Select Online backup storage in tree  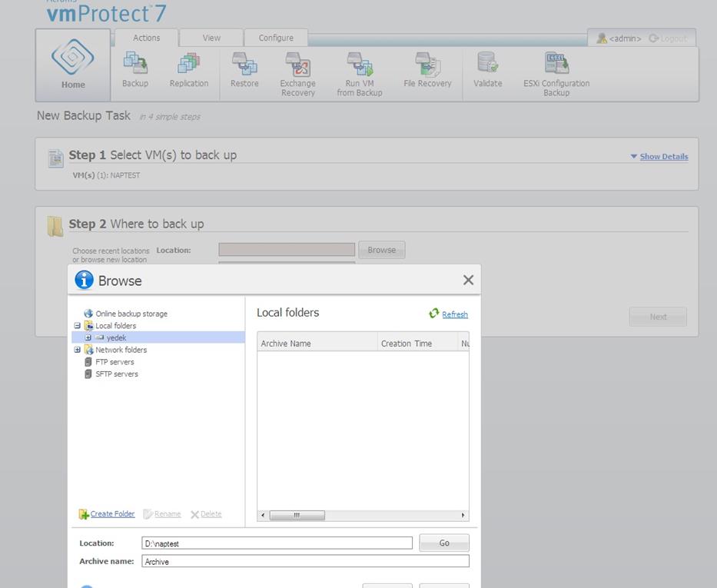click(131, 314)
